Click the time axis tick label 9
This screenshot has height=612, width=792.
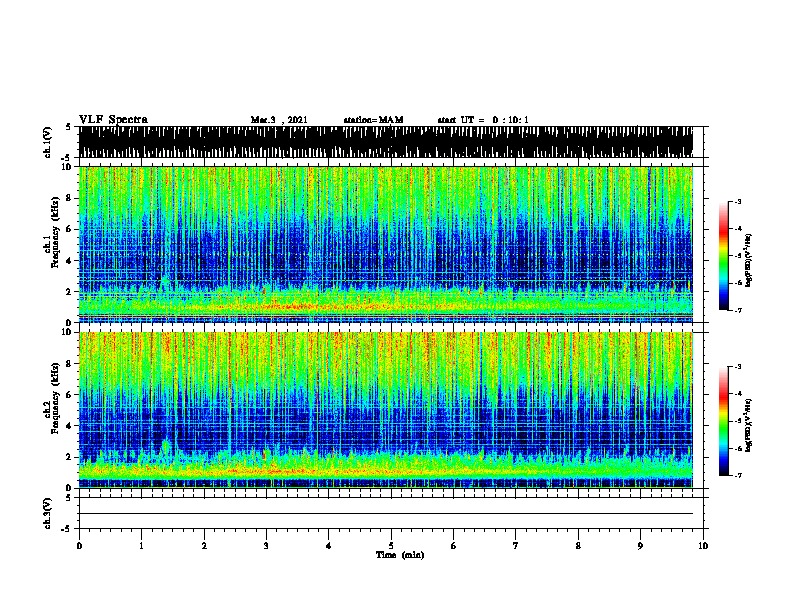[x=640, y=546]
